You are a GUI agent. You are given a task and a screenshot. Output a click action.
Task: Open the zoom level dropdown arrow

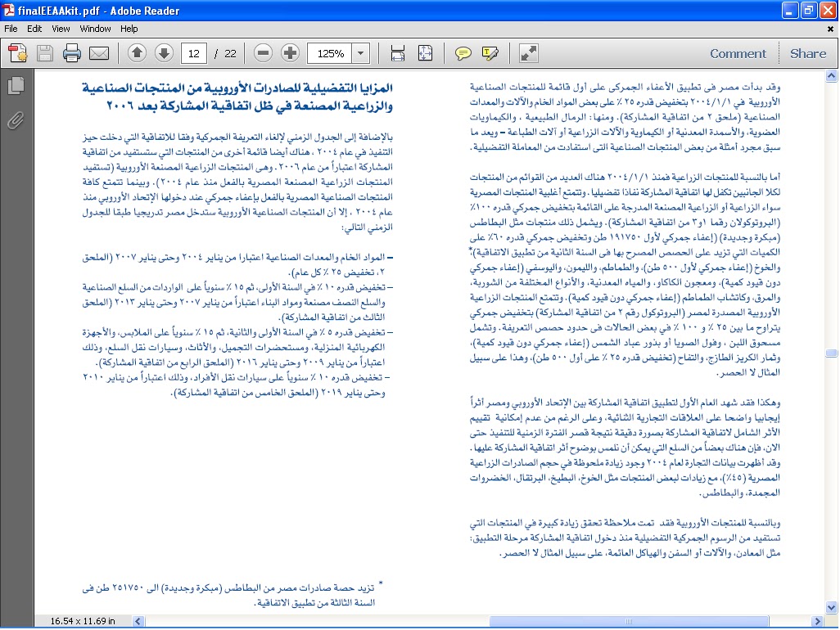point(361,53)
